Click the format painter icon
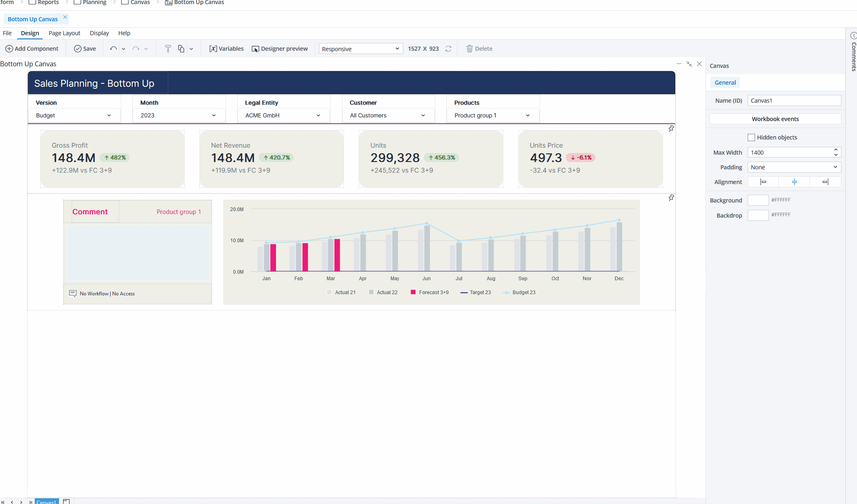The height and width of the screenshot is (504, 857). click(168, 49)
